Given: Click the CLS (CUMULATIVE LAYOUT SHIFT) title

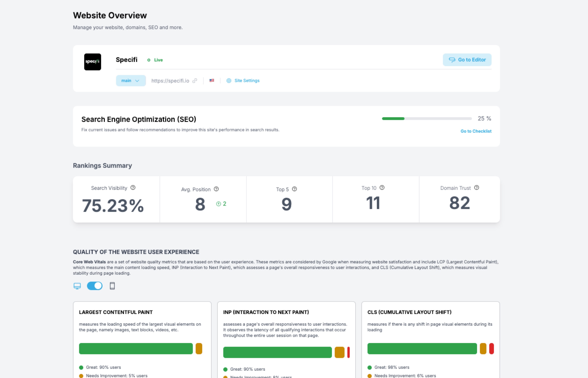Looking at the screenshot, I should tap(409, 312).
